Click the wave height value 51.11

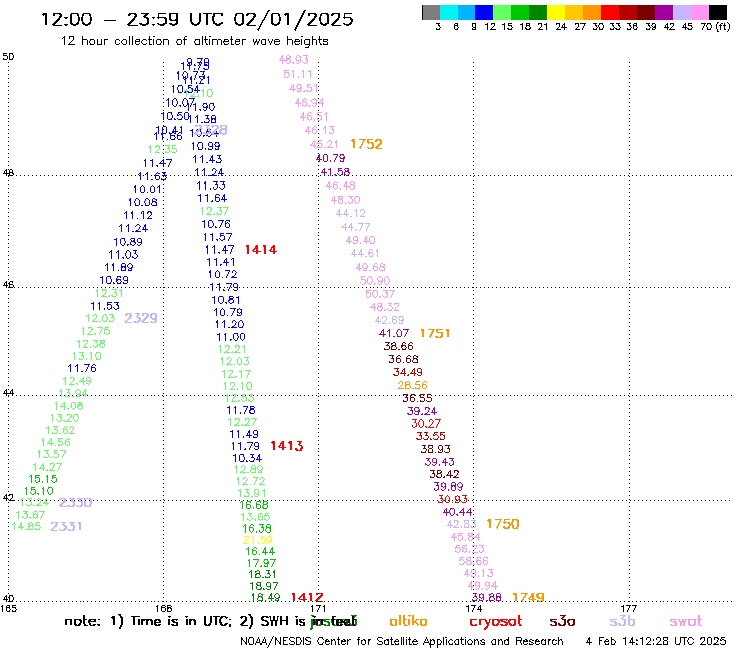coord(297,74)
